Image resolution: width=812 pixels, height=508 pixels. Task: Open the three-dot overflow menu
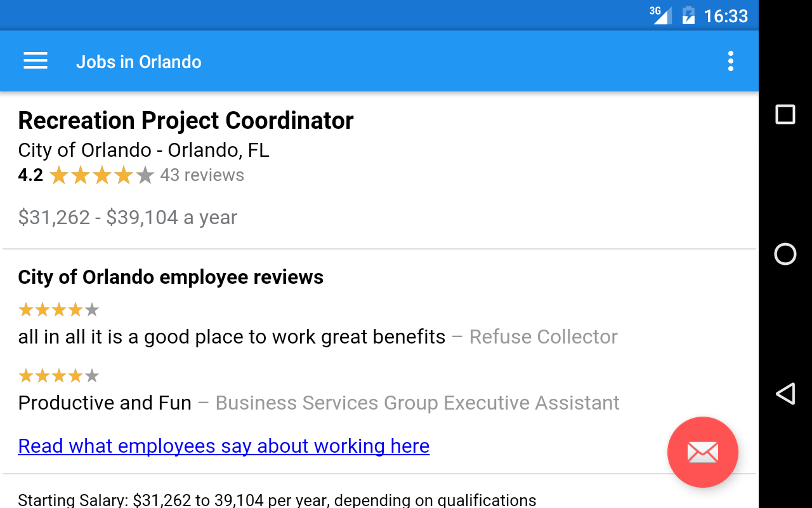[x=731, y=61]
